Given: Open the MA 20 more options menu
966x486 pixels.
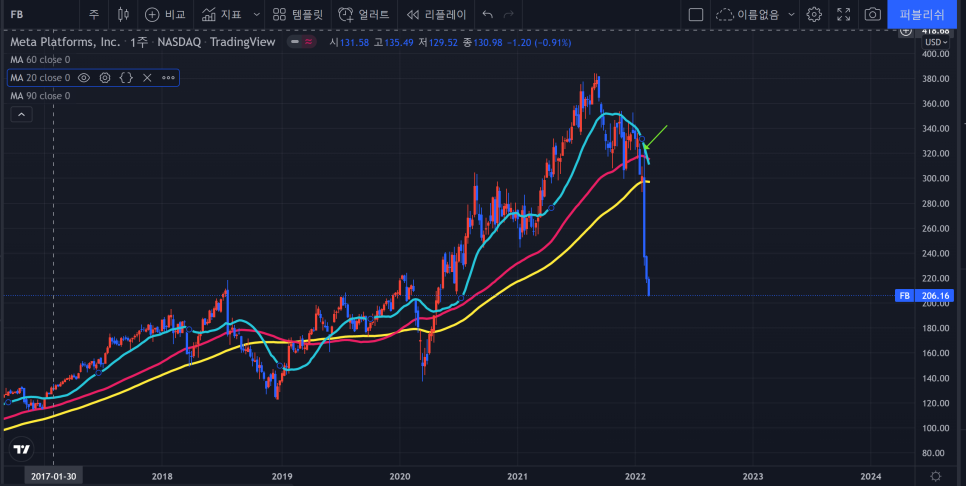Looking at the screenshot, I should (x=168, y=78).
